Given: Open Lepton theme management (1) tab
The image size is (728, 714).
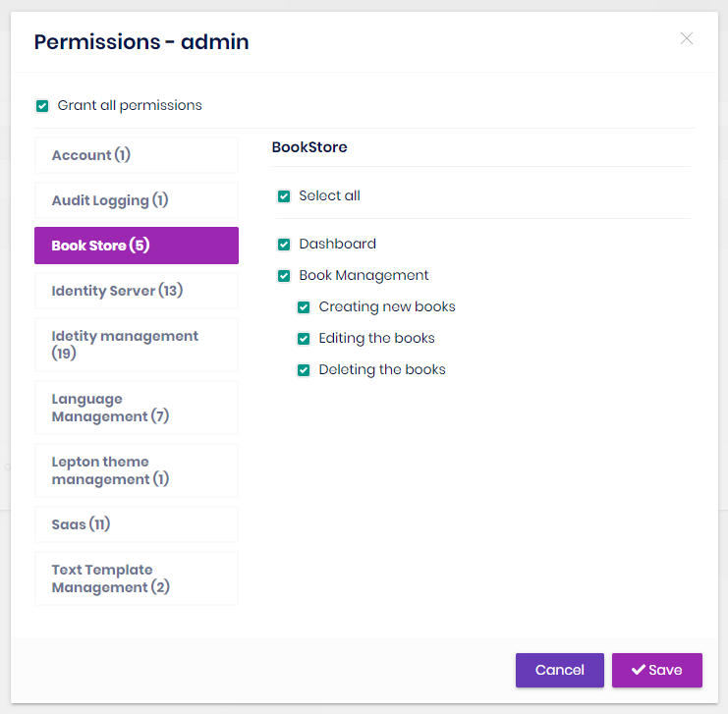Looking at the screenshot, I should click(137, 470).
